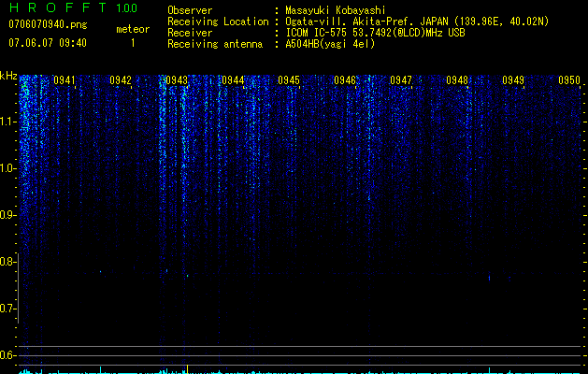Click the 0947 time marker
This screenshot has height=374, width=588.
tap(401, 80)
